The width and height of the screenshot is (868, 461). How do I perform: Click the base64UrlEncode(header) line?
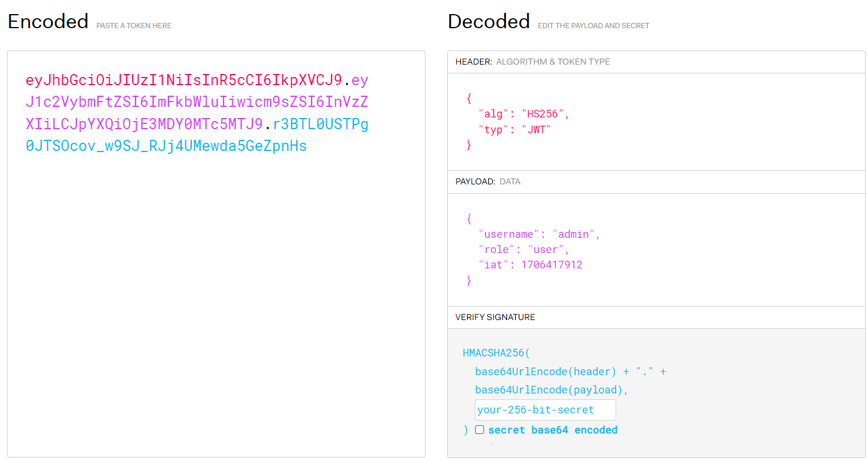[x=570, y=372]
